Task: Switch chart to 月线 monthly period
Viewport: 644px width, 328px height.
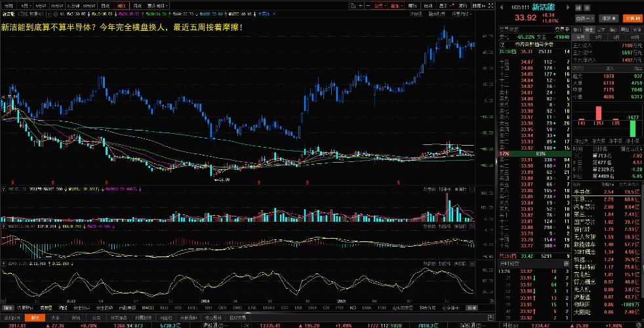Action: click(137, 6)
